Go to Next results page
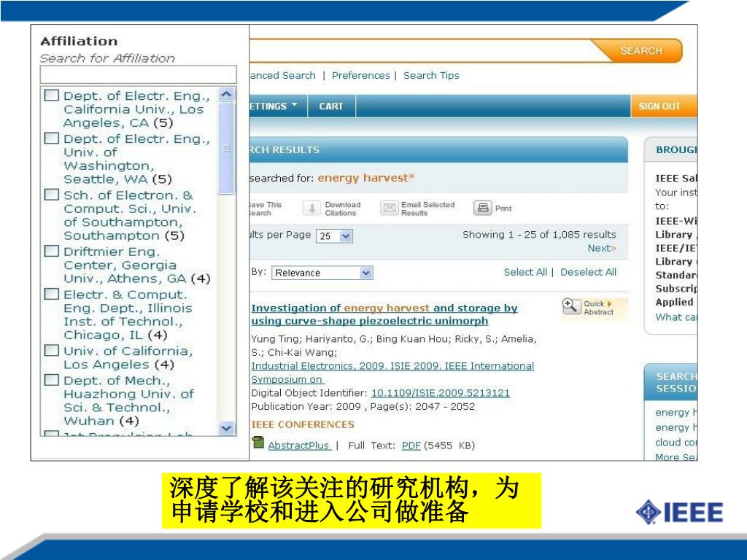This screenshot has height=560, width=747. tap(602, 248)
